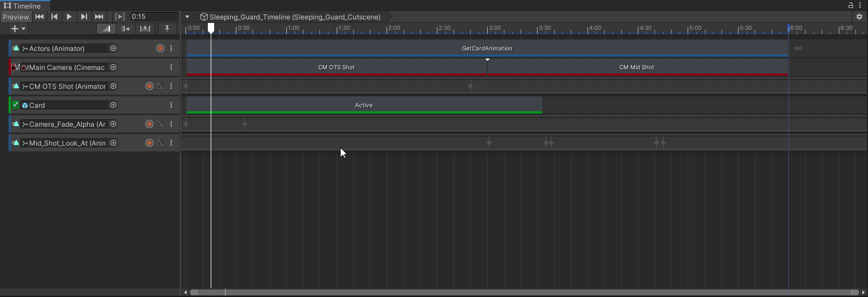Step back one frame
The height and width of the screenshot is (297, 868).
point(54,17)
